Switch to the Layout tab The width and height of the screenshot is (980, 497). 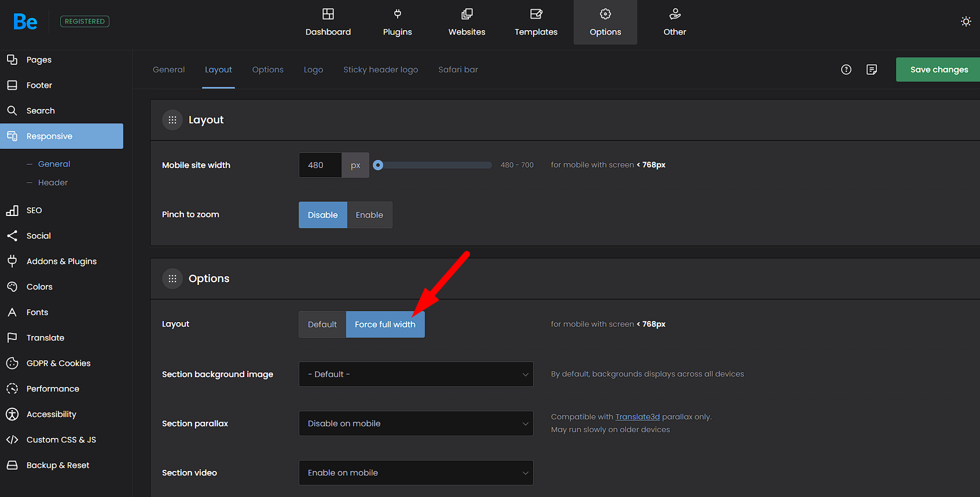coord(218,70)
